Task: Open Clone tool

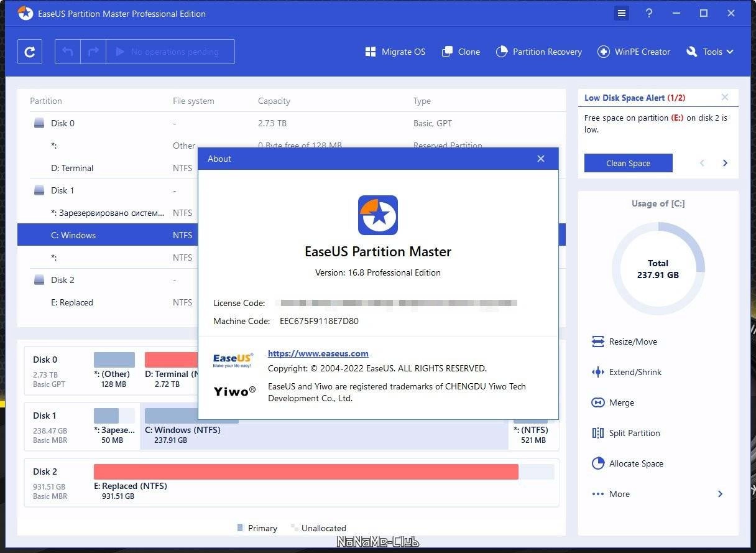Action: tap(461, 52)
